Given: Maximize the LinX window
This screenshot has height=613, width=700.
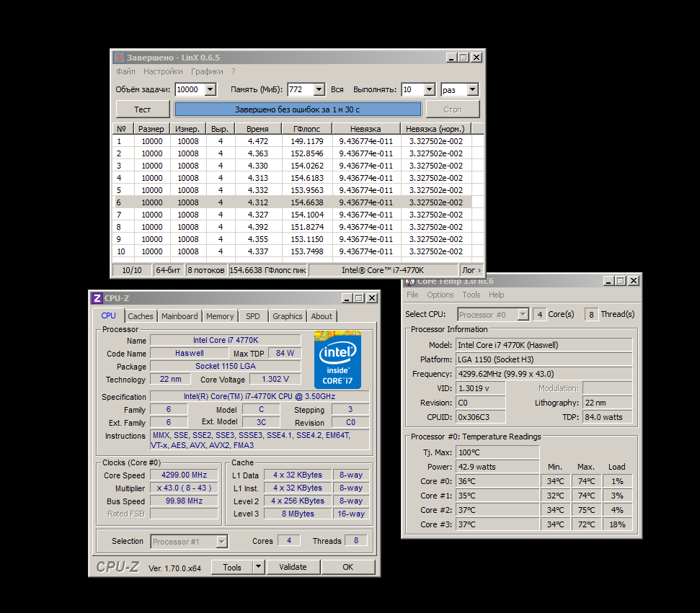Looking at the screenshot, I should tap(464, 58).
